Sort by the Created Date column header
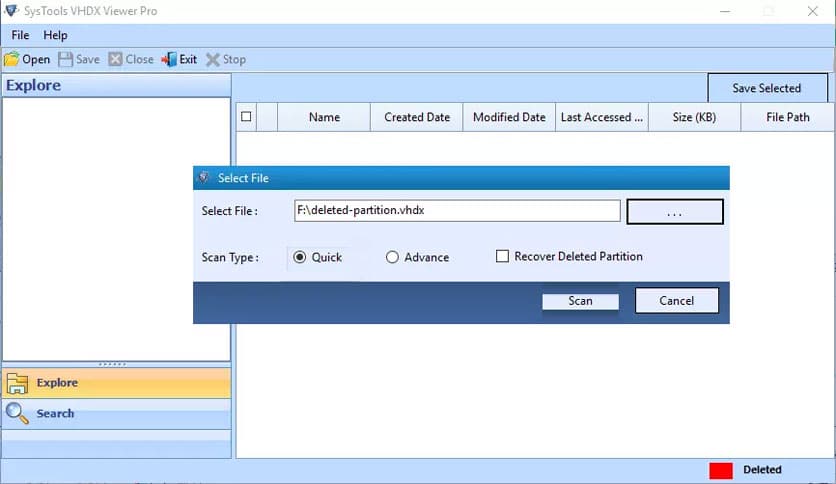The width and height of the screenshot is (836, 484). (417, 117)
